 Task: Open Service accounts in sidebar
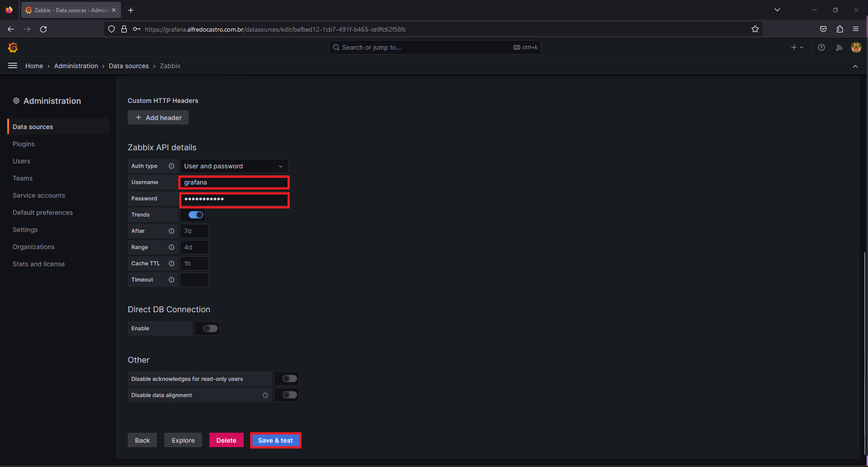(x=39, y=195)
